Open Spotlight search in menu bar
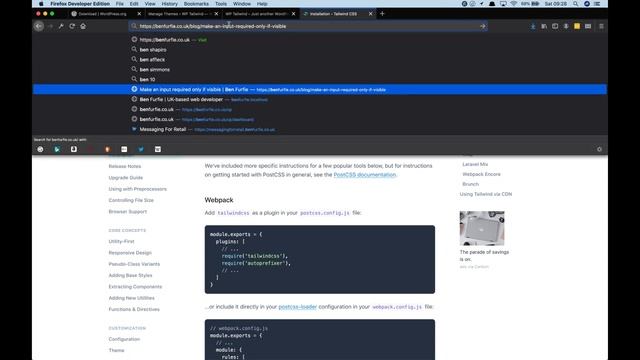The width and height of the screenshot is (640, 360). [x=575, y=4]
